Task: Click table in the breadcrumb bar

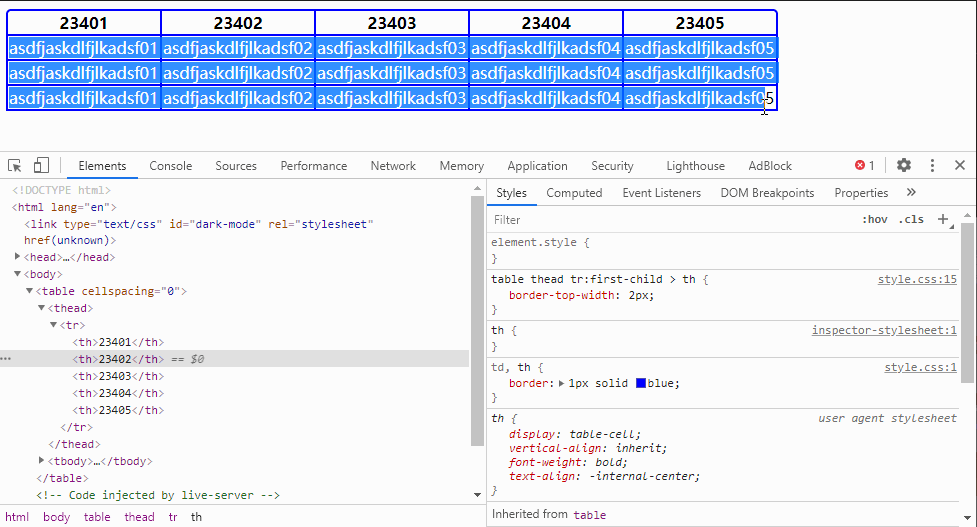Action: pyautogui.click(x=97, y=517)
